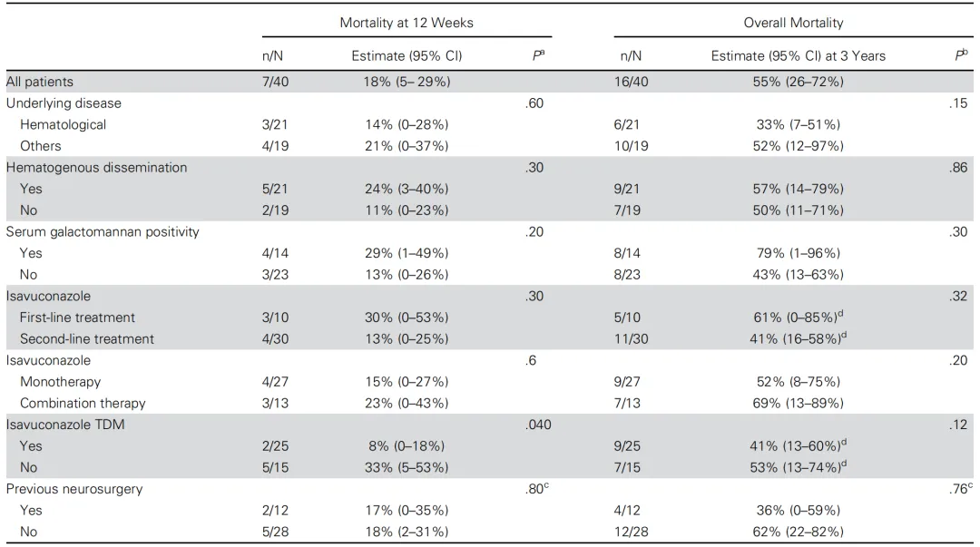This screenshot has width=980, height=547.
Task: Select the "Hematogenous dissemination" row label
Action: (x=97, y=168)
